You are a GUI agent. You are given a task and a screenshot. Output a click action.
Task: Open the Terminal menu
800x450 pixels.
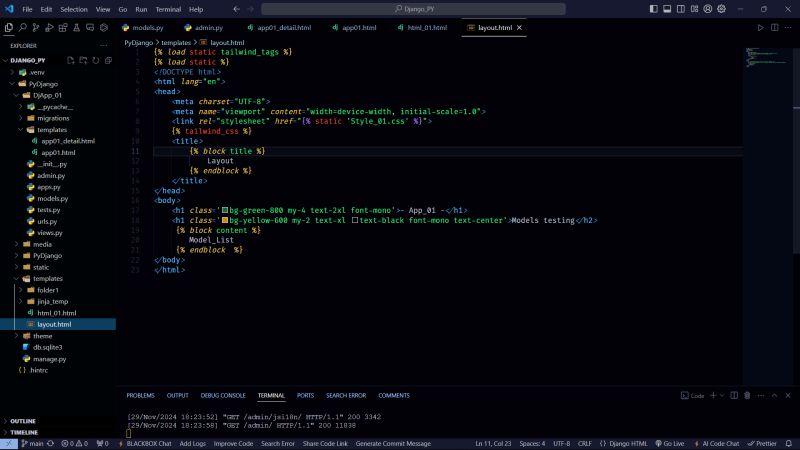168,9
